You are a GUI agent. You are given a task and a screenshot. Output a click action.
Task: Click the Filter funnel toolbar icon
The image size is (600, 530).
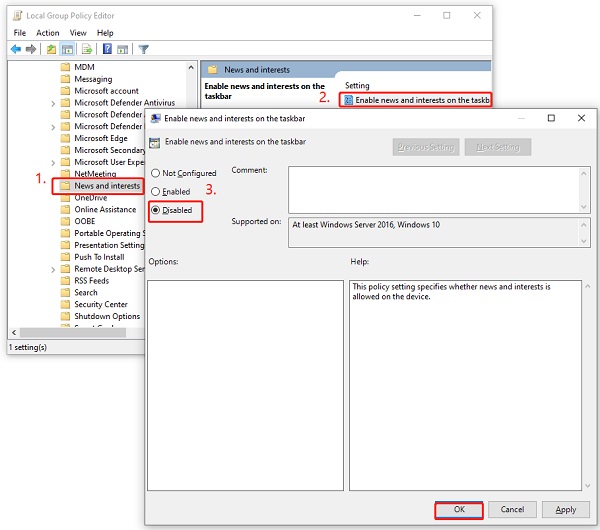[143, 49]
